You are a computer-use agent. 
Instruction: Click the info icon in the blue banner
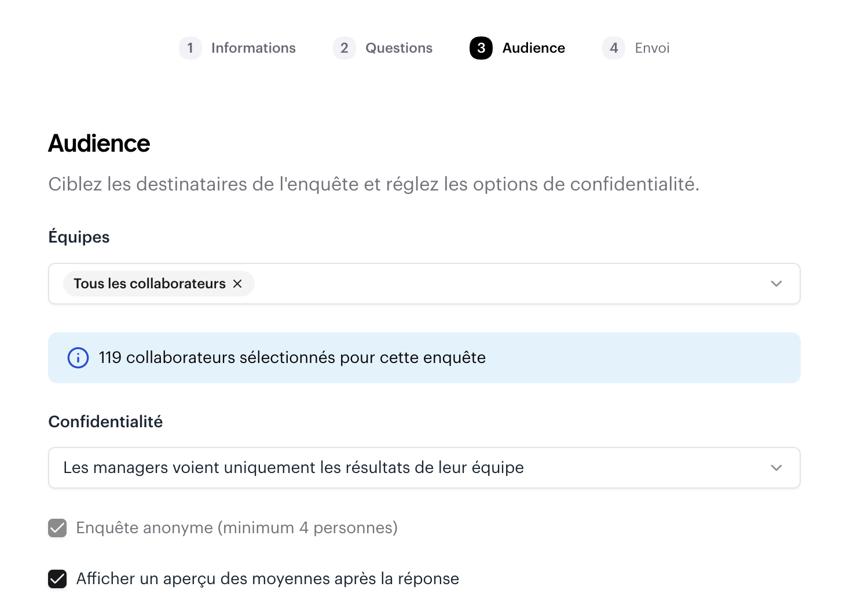coord(78,358)
